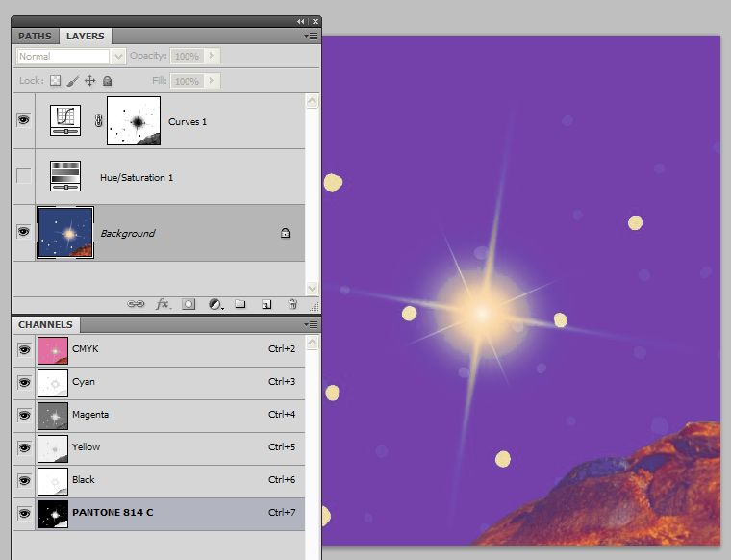Click Layers panel scroll up arrow
This screenshot has width=731, height=560.
312,101
